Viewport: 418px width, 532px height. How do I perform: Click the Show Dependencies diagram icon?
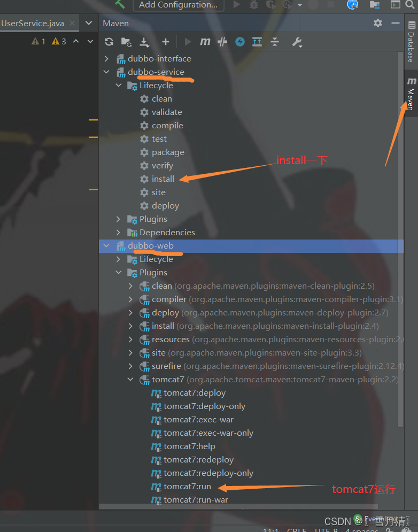tap(257, 42)
